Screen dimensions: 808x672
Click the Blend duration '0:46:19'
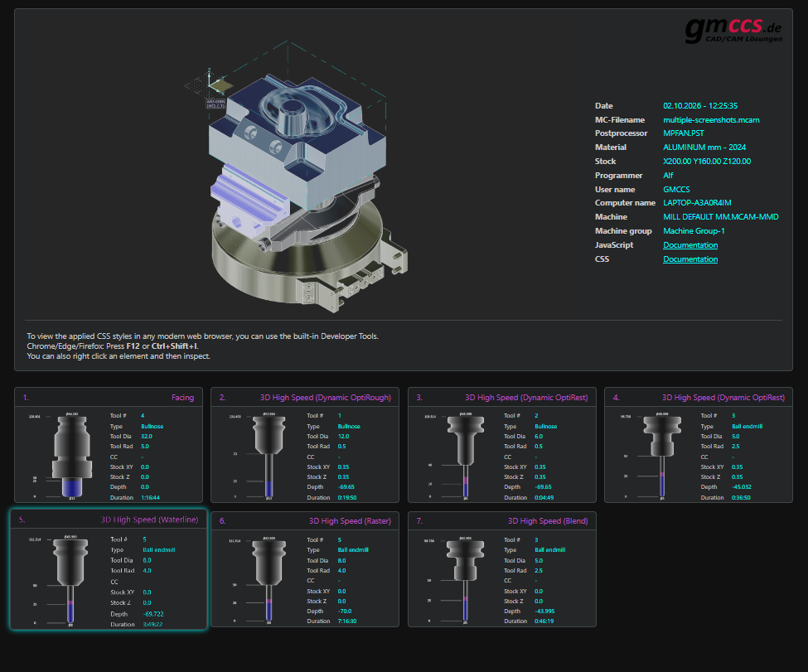[x=544, y=621]
